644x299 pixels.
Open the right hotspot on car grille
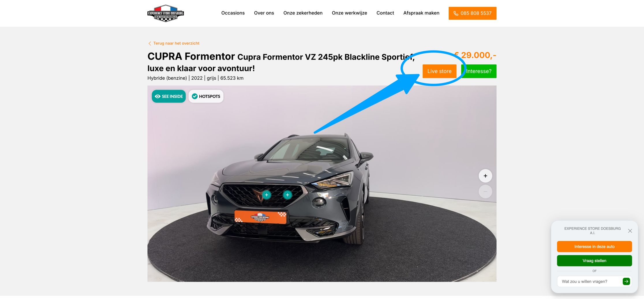pyautogui.click(x=287, y=195)
